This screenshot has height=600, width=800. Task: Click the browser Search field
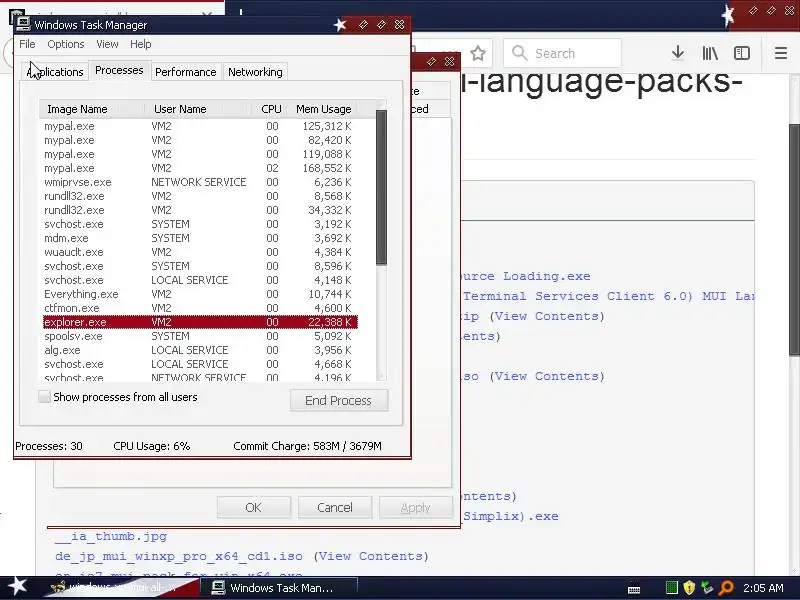click(562, 53)
